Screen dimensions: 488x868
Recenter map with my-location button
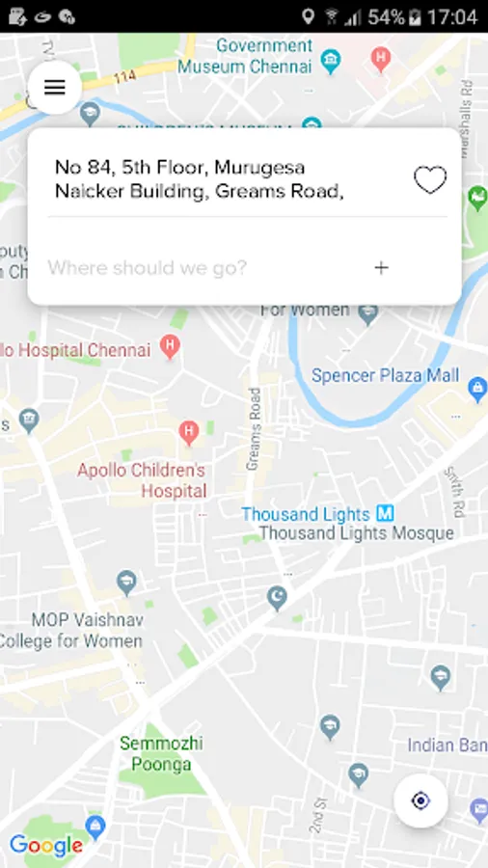(x=421, y=800)
